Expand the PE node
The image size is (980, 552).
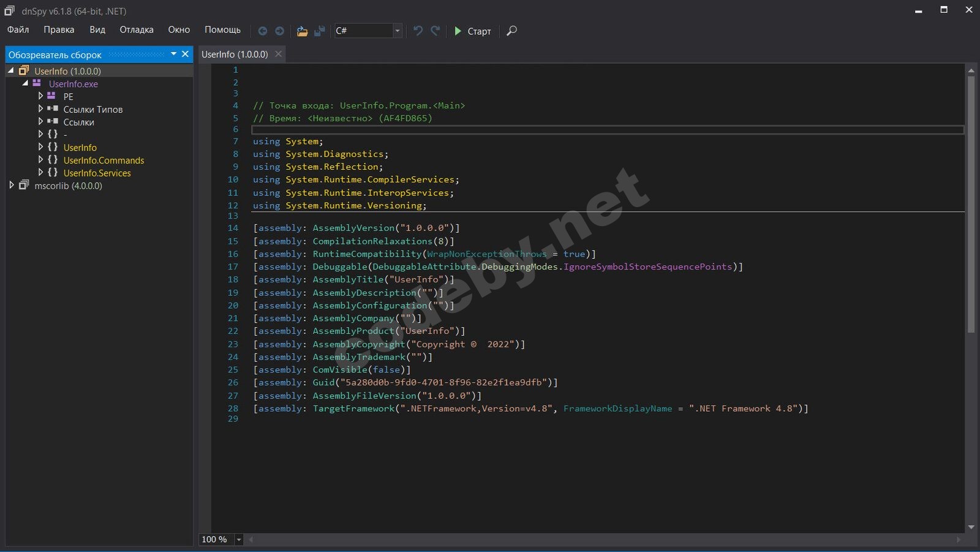[x=40, y=96]
